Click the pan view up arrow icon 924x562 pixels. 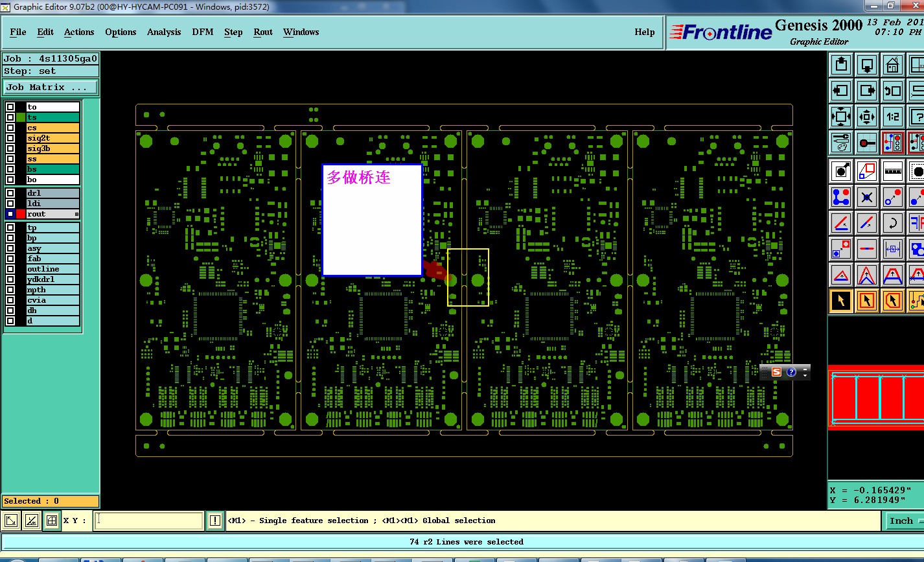click(841, 65)
